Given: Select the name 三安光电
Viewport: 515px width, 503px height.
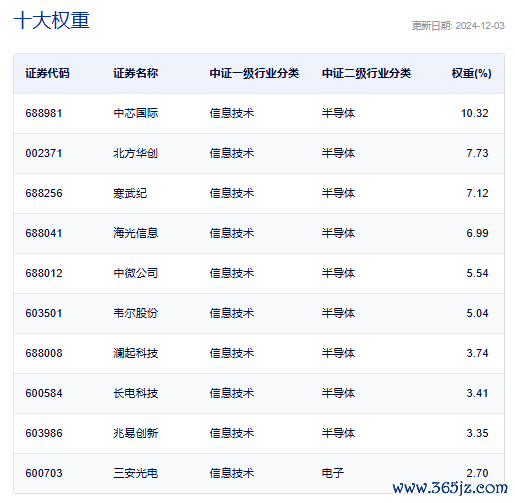Looking at the screenshot, I should point(136,473).
